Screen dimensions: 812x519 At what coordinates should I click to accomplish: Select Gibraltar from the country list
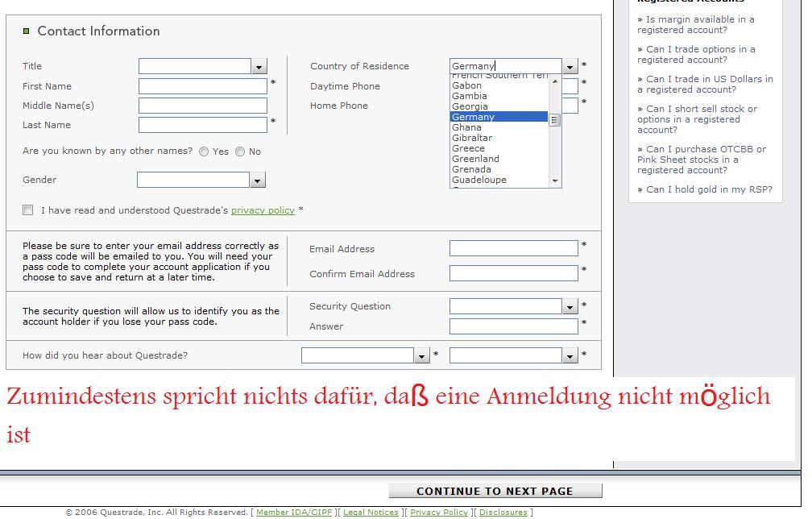pos(472,138)
